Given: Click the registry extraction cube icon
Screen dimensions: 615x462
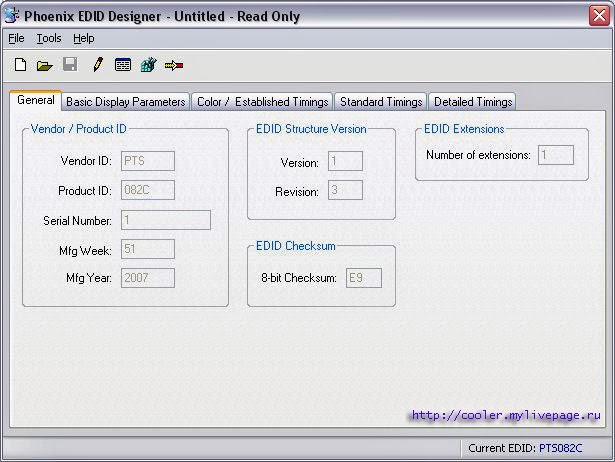Looking at the screenshot, I should [149, 65].
